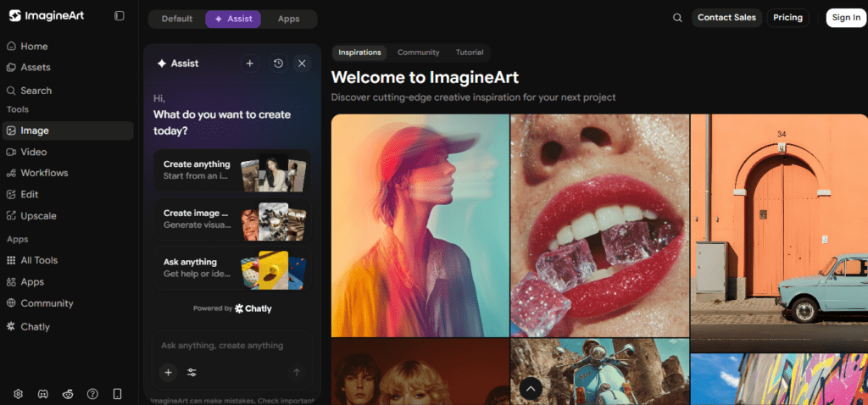Open the Tutorial tab
868x405 pixels.
click(x=470, y=53)
